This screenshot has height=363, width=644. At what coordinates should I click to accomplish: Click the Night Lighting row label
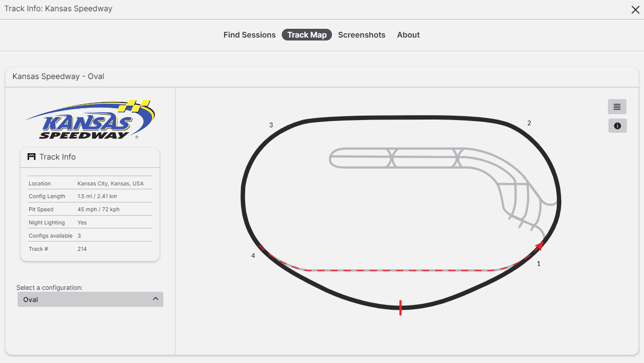(46, 222)
